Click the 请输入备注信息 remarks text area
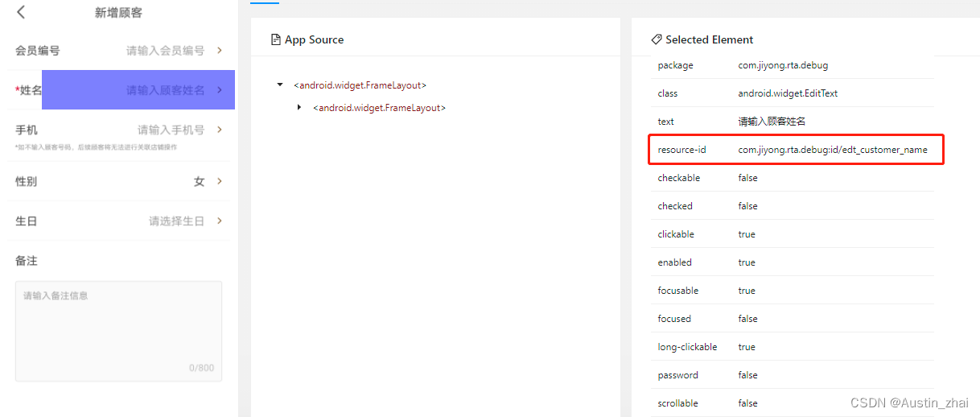980x417 pixels. pyautogui.click(x=118, y=331)
